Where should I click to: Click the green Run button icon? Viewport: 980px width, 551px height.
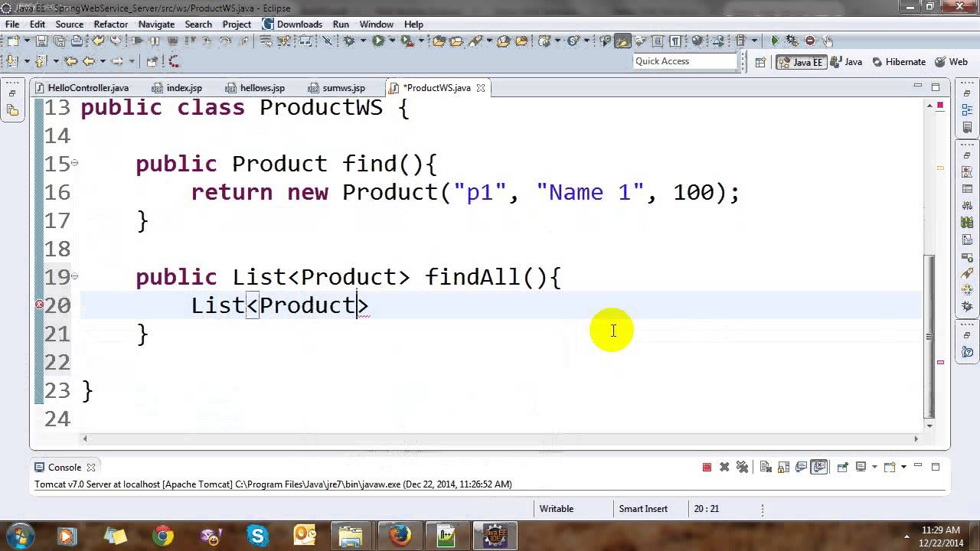(378, 41)
